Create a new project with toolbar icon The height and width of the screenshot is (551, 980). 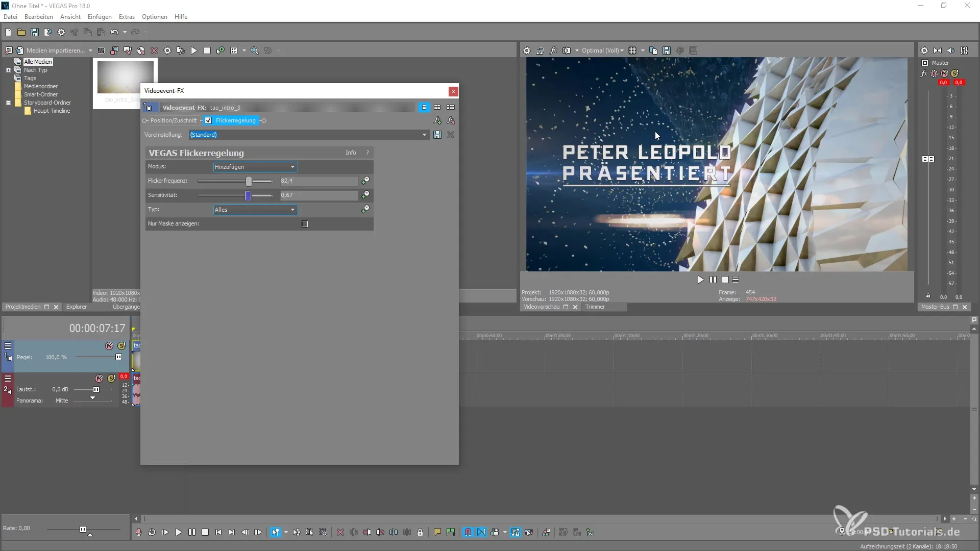click(8, 32)
